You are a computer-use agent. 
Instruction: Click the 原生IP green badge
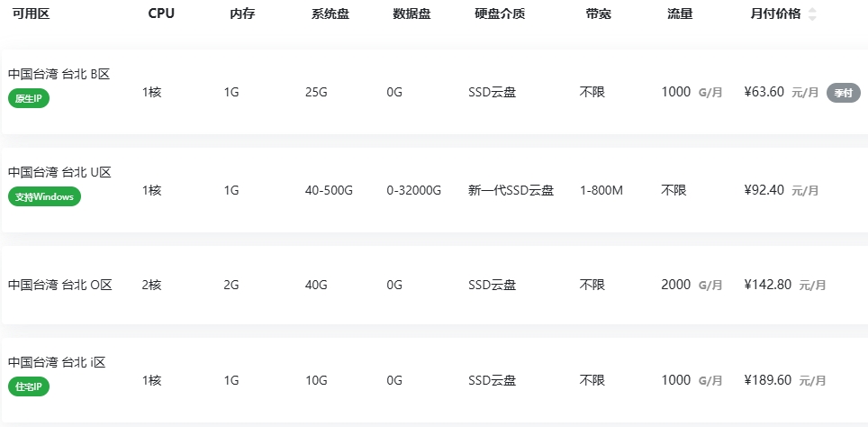tap(29, 99)
